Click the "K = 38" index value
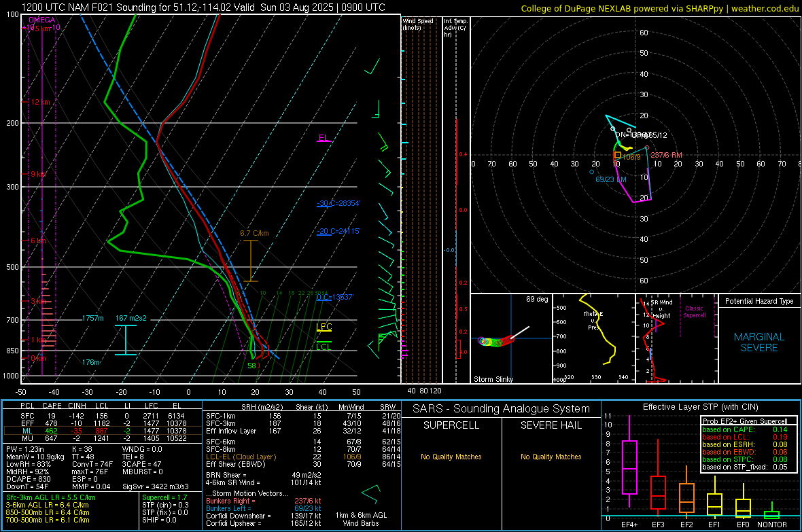This screenshot has height=532, width=802. pos(82,449)
